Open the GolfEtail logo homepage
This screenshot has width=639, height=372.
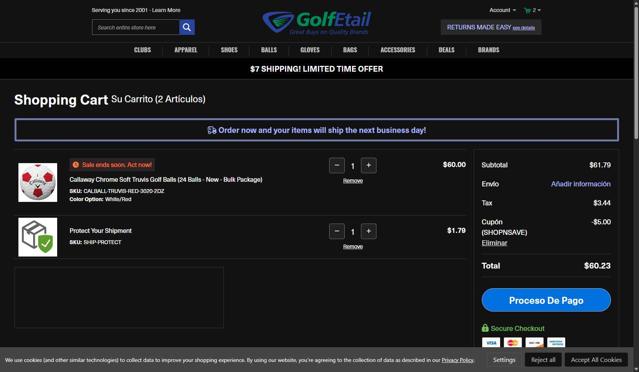pyautogui.click(x=317, y=22)
